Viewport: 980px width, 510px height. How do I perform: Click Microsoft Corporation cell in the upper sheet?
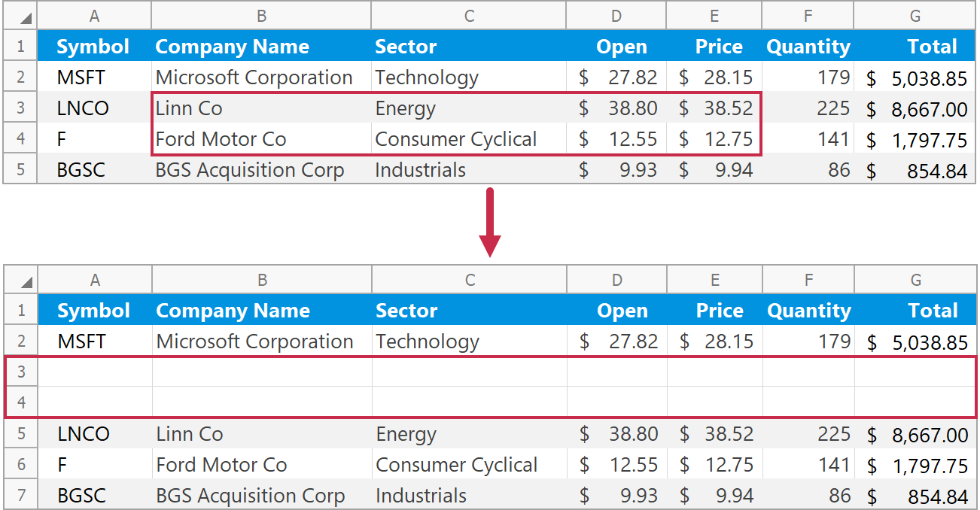click(254, 77)
